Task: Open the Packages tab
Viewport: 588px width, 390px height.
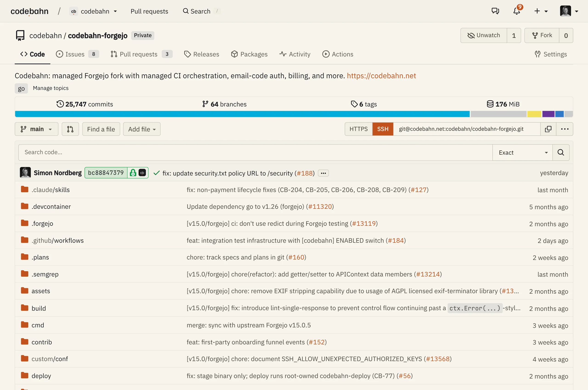Action: [x=249, y=54]
